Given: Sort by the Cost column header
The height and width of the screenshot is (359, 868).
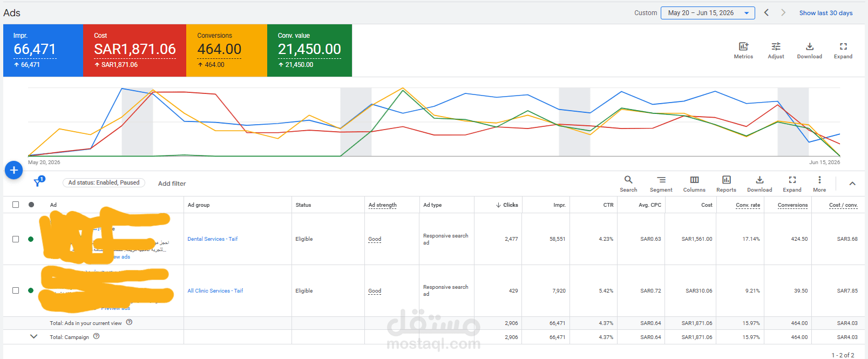Looking at the screenshot, I should tap(707, 205).
